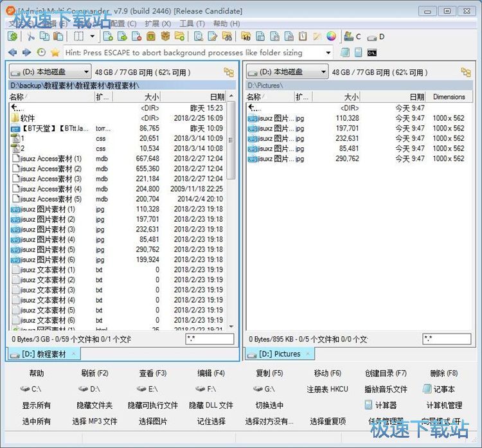Click right panel folder tree icon

(x=466, y=72)
